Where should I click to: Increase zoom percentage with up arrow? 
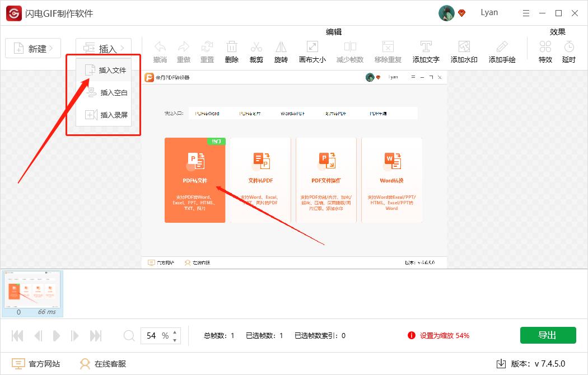175,331
